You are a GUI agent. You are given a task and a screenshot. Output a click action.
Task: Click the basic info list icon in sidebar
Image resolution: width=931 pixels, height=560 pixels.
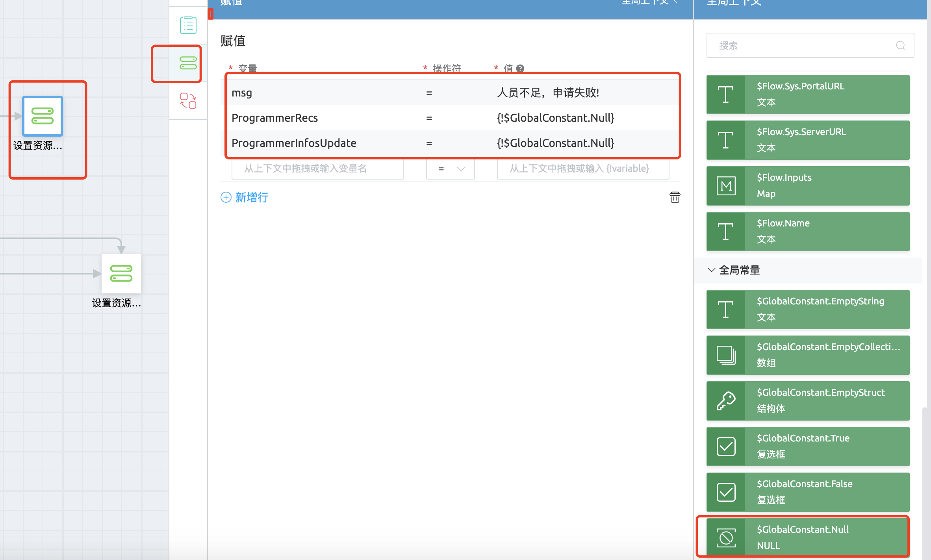click(x=188, y=25)
